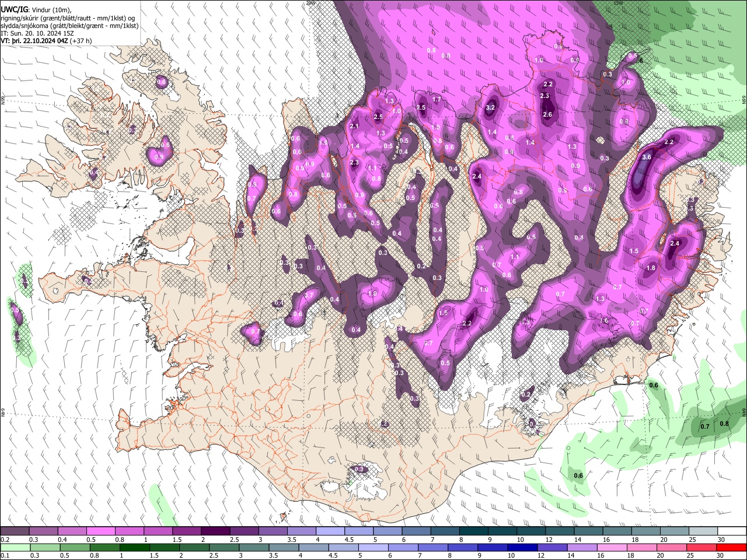Click the 'VT: þri. 22.10.2024 04Z (+37 h)' line
This screenshot has height=560, width=747.
(x=46, y=41)
